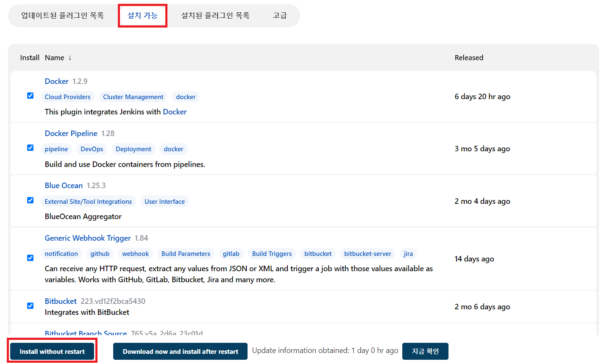610x364 pixels.
Task: Select External Site/Tool Integrations tag
Action: (88, 202)
